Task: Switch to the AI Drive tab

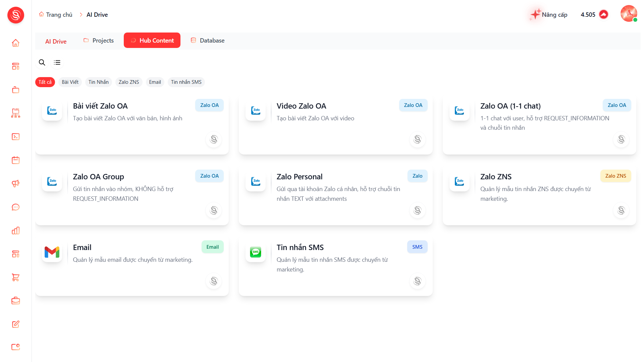Action: pos(56,41)
